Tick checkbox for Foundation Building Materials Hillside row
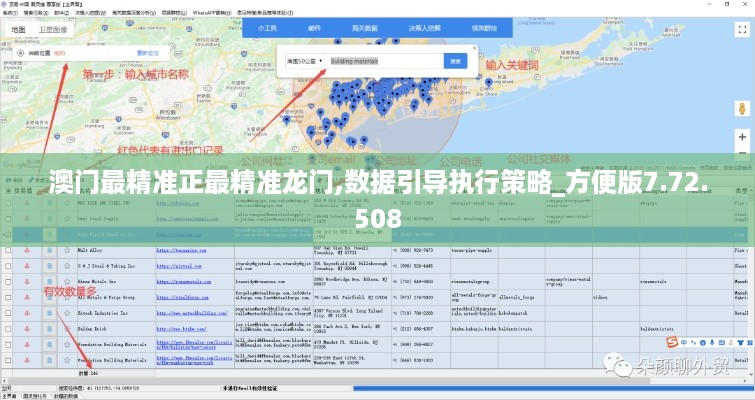 8,345
